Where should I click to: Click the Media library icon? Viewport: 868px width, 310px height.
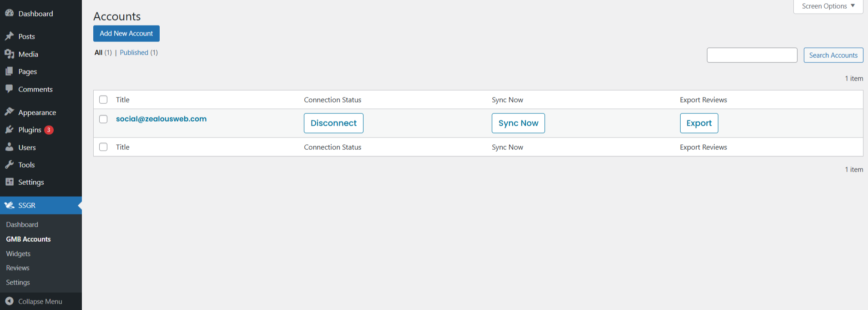pyautogui.click(x=9, y=54)
